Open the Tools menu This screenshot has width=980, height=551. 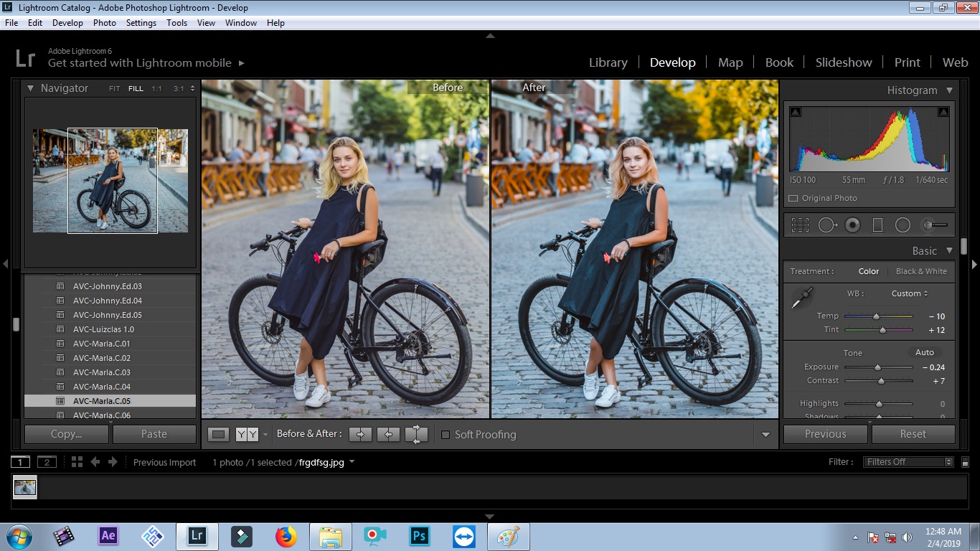[x=176, y=23]
